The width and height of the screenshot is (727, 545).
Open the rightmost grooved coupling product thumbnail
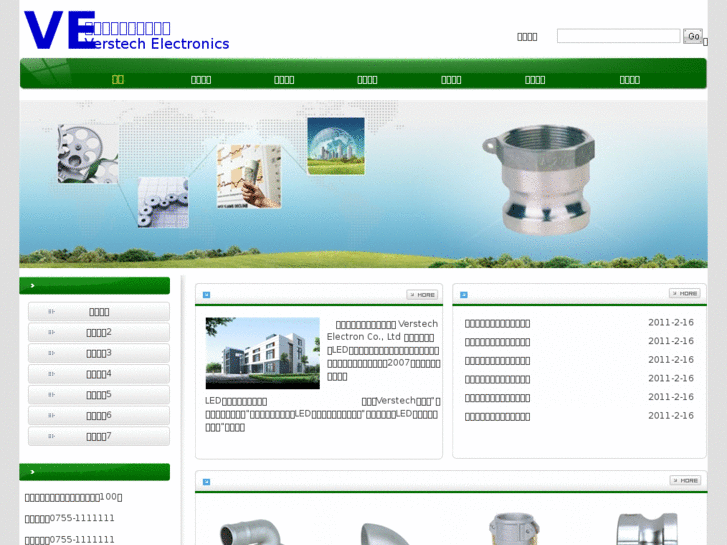647,529
